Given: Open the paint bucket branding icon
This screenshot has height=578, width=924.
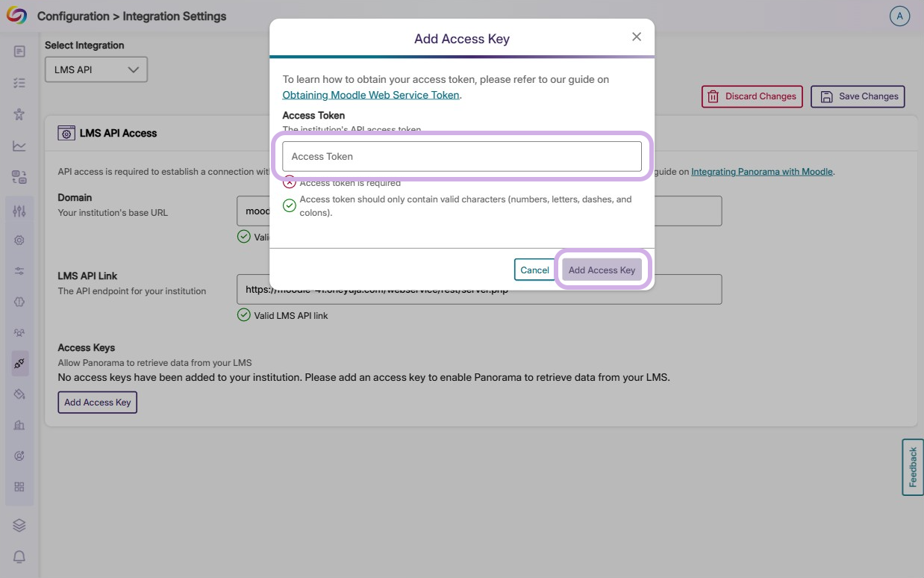Looking at the screenshot, I should pos(19,394).
